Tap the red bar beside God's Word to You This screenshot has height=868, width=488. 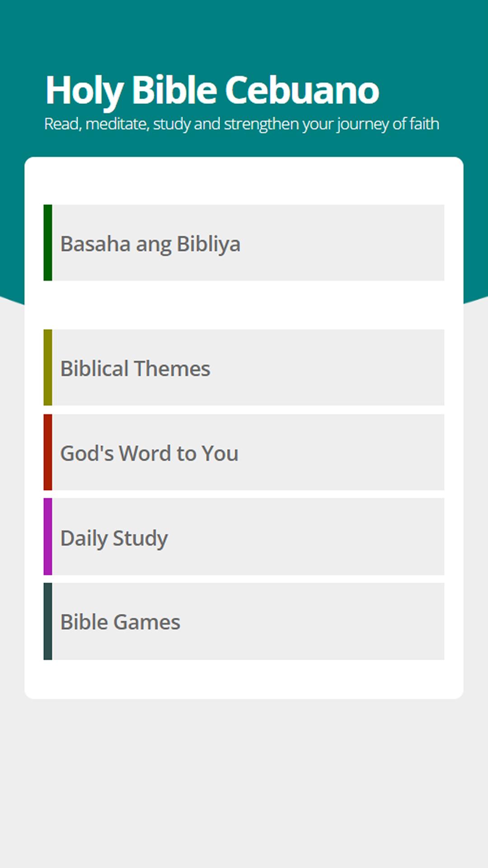coord(48,452)
